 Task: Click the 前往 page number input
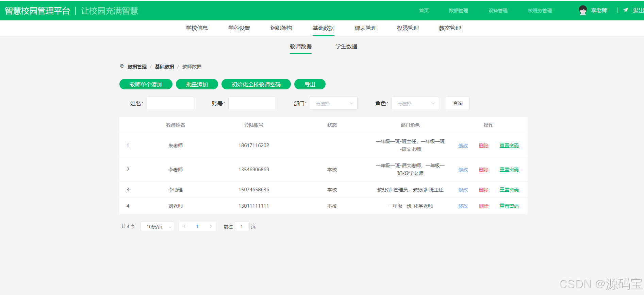point(242,226)
